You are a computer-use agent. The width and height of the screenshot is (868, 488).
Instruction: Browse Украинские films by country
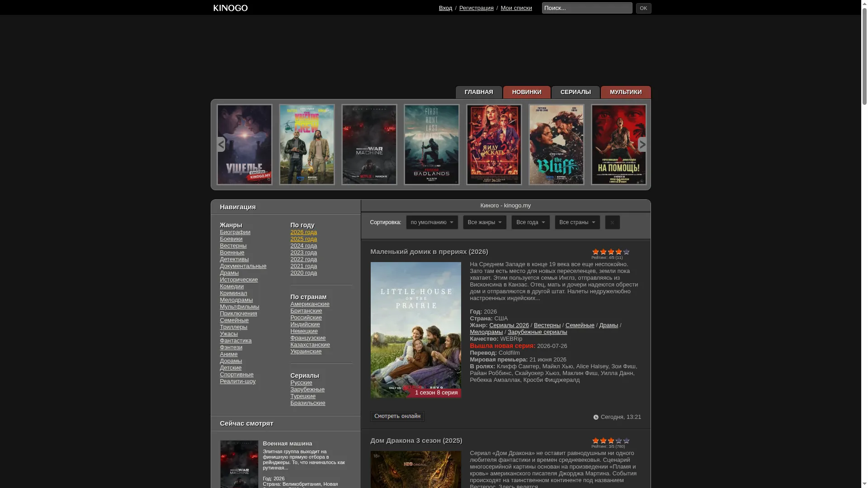[306, 352]
